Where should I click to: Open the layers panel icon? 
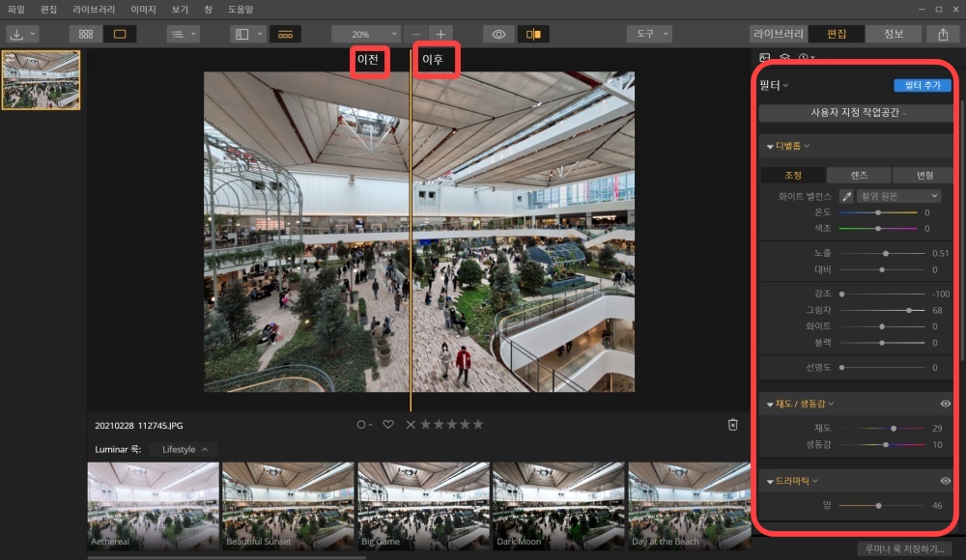point(784,57)
